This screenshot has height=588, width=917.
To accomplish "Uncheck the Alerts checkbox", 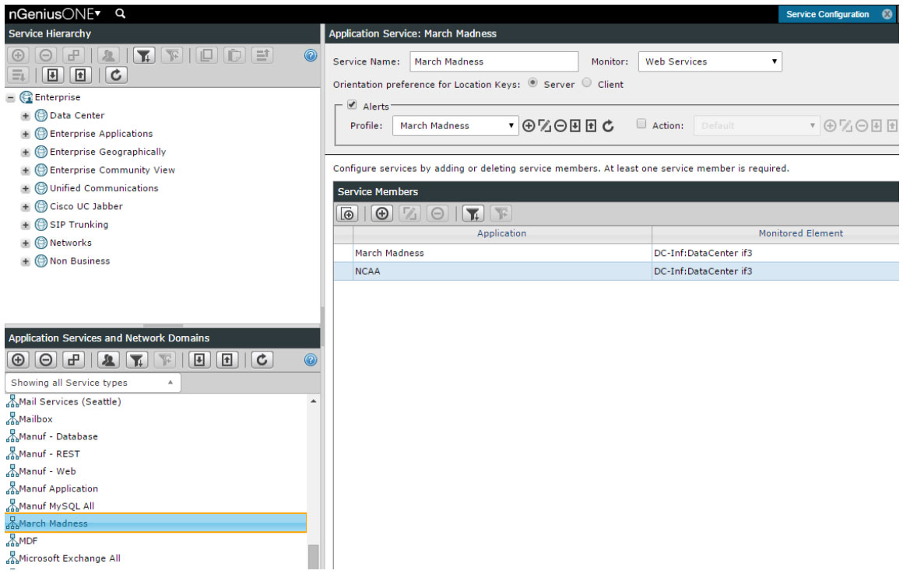I will [x=352, y=105].
